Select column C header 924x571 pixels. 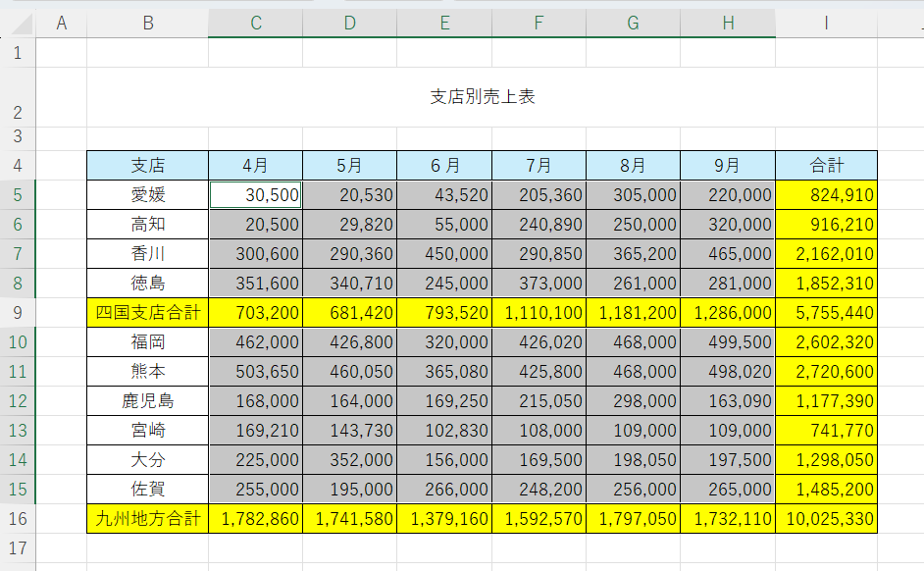(x=255, y=24)
